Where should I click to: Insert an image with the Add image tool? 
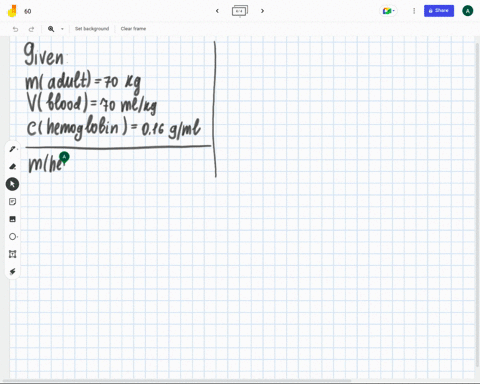point(12,219)
